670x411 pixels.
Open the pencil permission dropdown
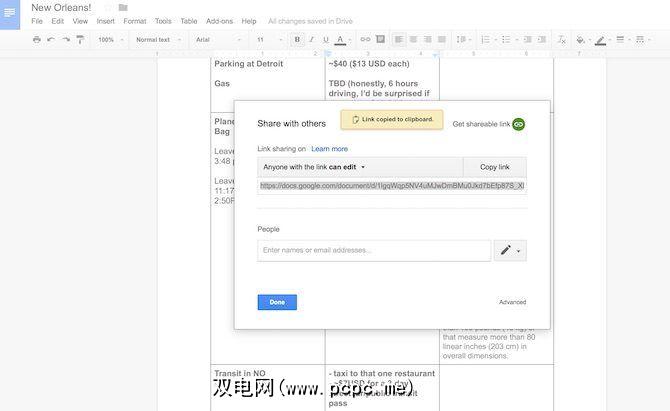[510, 250]
